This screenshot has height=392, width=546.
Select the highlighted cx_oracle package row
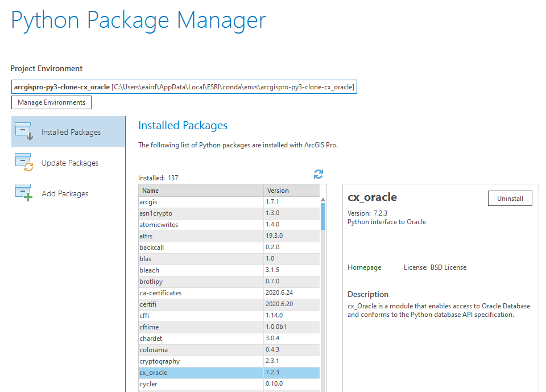[229, 373]
